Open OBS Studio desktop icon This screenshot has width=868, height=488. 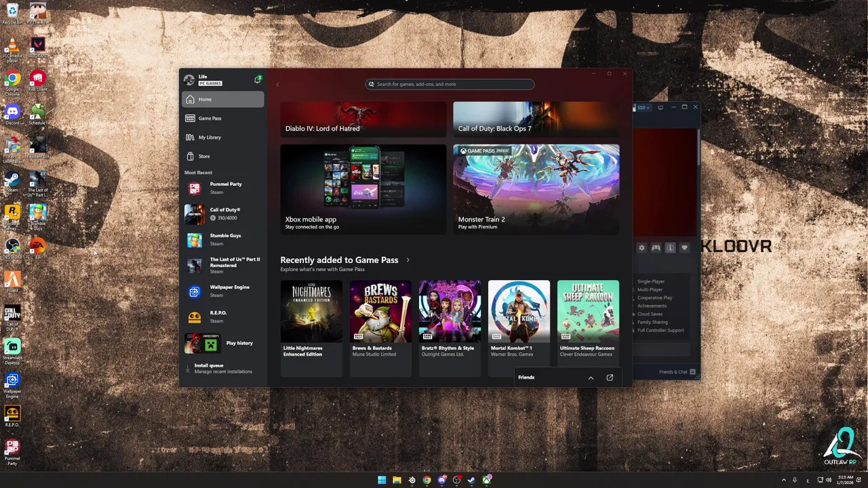[12, 249]
